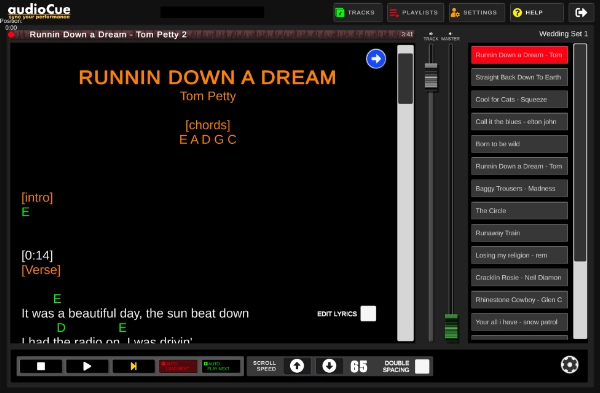Toggle the Auto Play Next option
Viewport: 600px width, 393px height.
(221, 366)
